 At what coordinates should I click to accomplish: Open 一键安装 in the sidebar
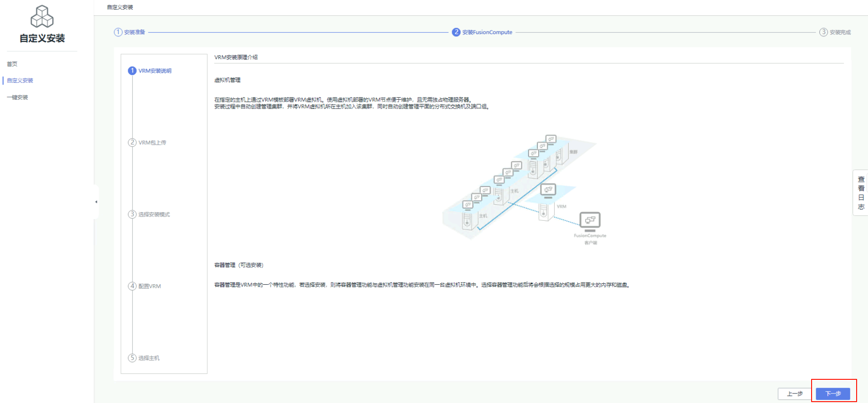click(x=17, y=97)
